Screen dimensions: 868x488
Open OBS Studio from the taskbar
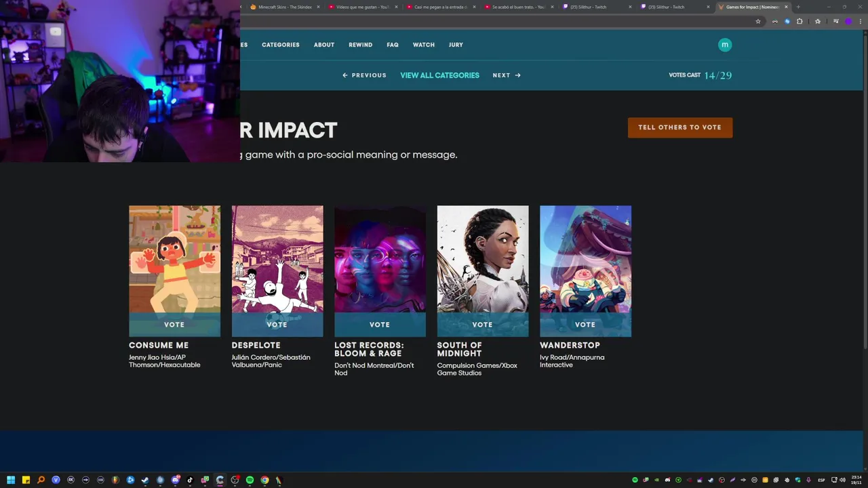pos(235,480)
